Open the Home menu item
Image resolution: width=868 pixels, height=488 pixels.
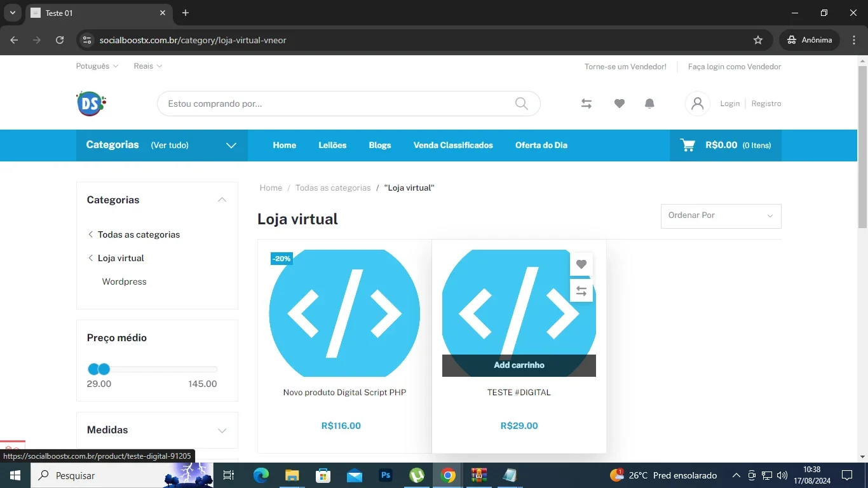pyautogui.click(x=285, y=145)
